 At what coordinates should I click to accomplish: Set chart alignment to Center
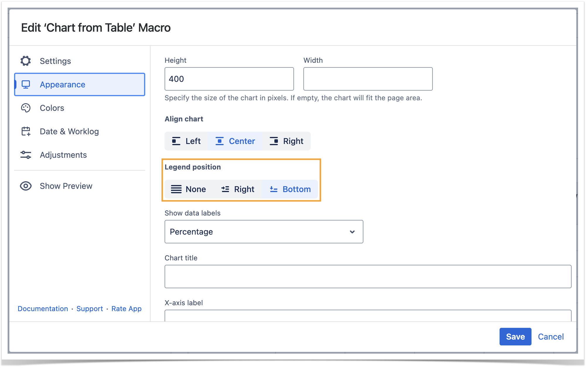click(x=235, y=141)
